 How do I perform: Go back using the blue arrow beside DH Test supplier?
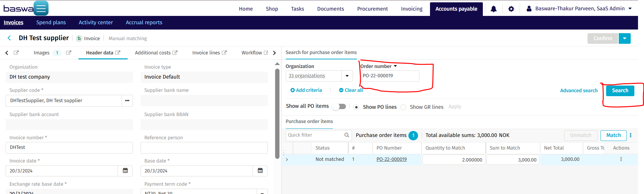[x=9, y=38]
